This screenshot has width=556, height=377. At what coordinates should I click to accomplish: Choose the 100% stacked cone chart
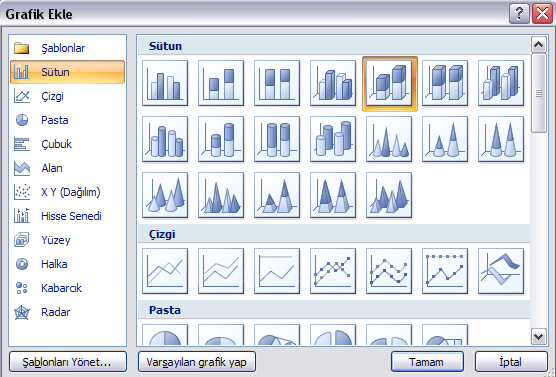point(501,139)
